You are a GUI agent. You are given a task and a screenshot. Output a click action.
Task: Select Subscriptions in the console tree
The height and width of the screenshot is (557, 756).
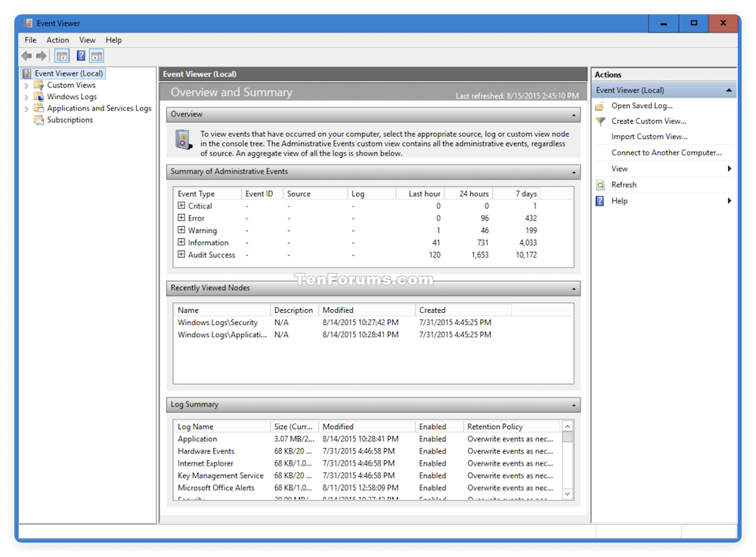click(70, 119)
